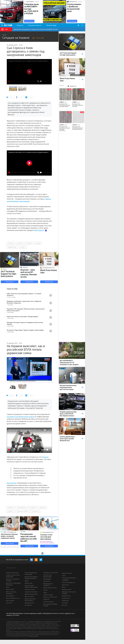Open the wheat field thumbnail under the first video
124x644 pixels.
13,88
